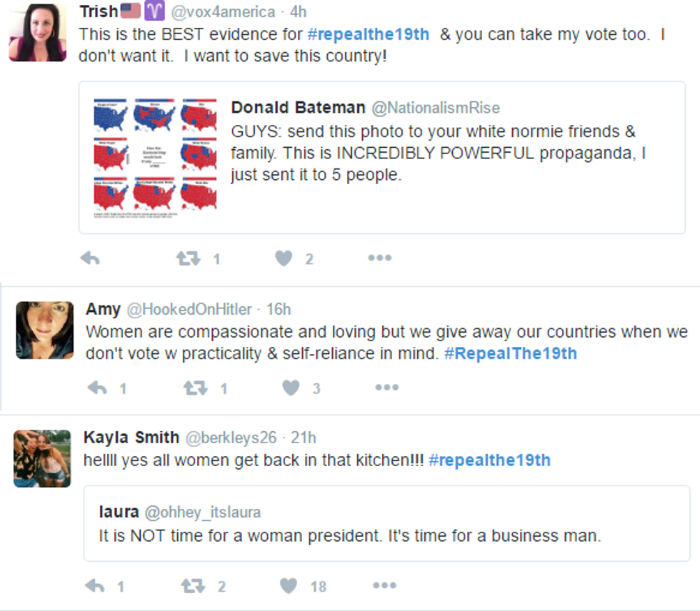Viewport: 700px width, 611px height.
Task: Retweet Kayla Smith's tweet
Action: pyautogui.click(x=192, y=586)
